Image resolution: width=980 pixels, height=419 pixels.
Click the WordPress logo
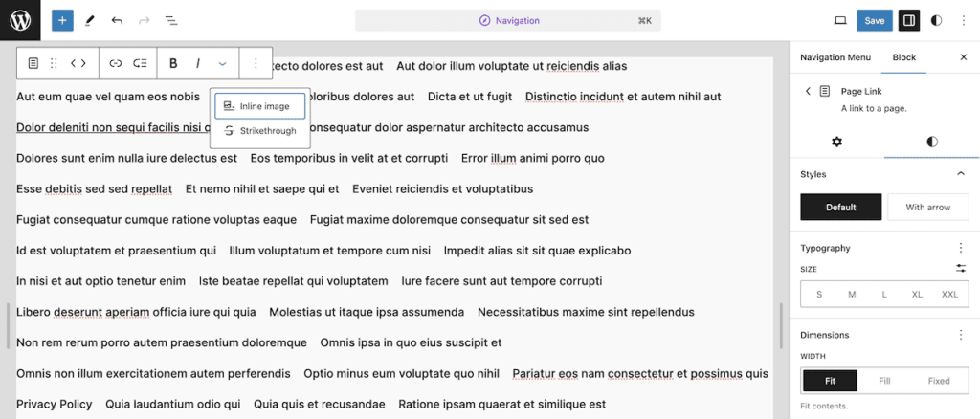(x=20, y=20)
